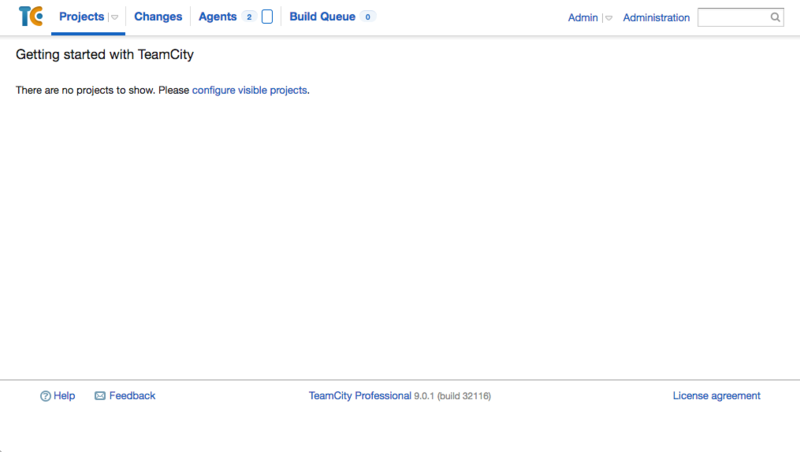Open the License agreement link
This screenshot has width=800, height=452.
(716, 396)
